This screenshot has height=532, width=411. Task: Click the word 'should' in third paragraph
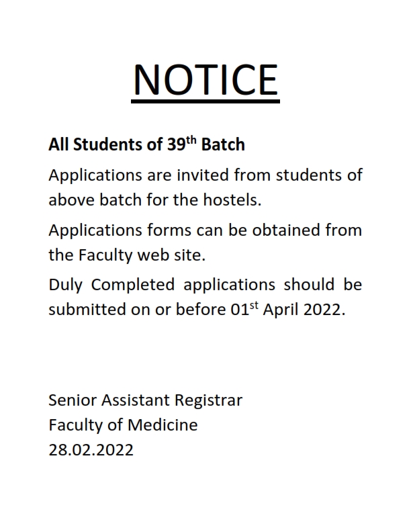tap(309, 284)
